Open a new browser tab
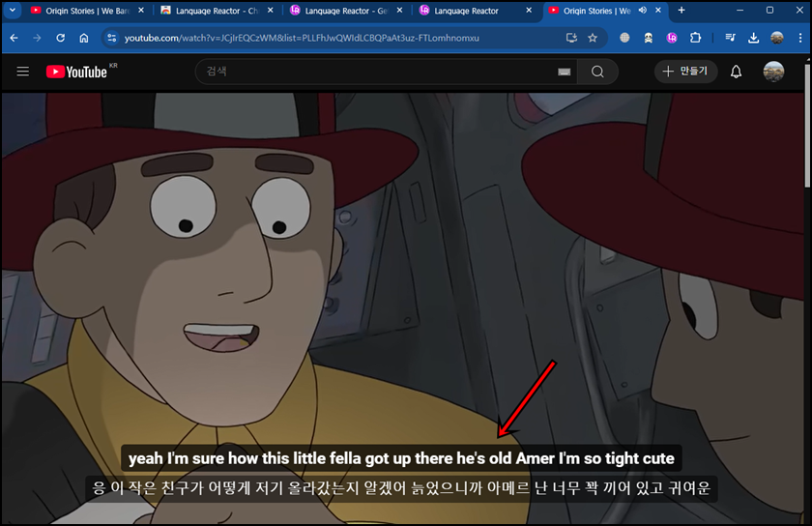Screen dimensions: 812x526 pyautogui.click(x=681, y=11)
